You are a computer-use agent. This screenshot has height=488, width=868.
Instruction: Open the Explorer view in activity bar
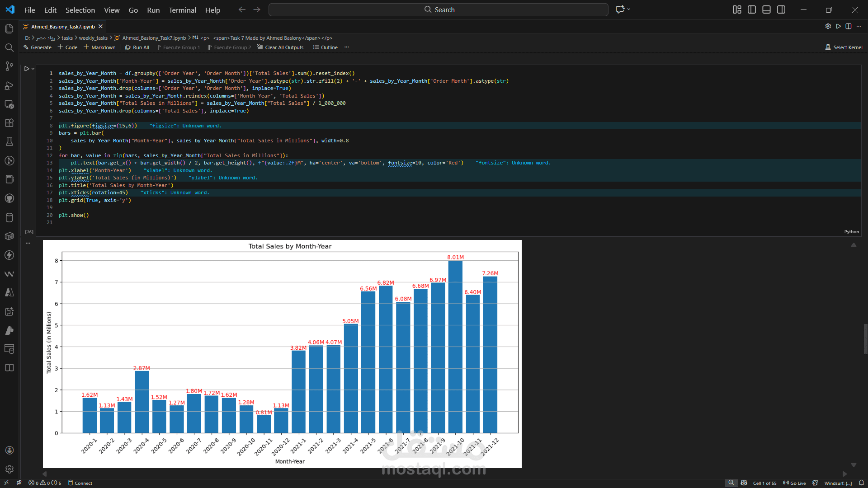(x=9, y=29)
